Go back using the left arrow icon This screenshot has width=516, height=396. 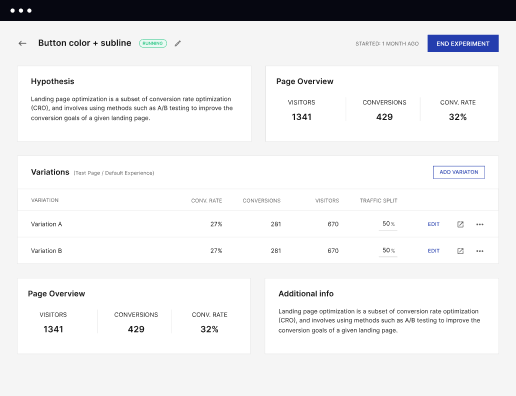coord(22,43)
